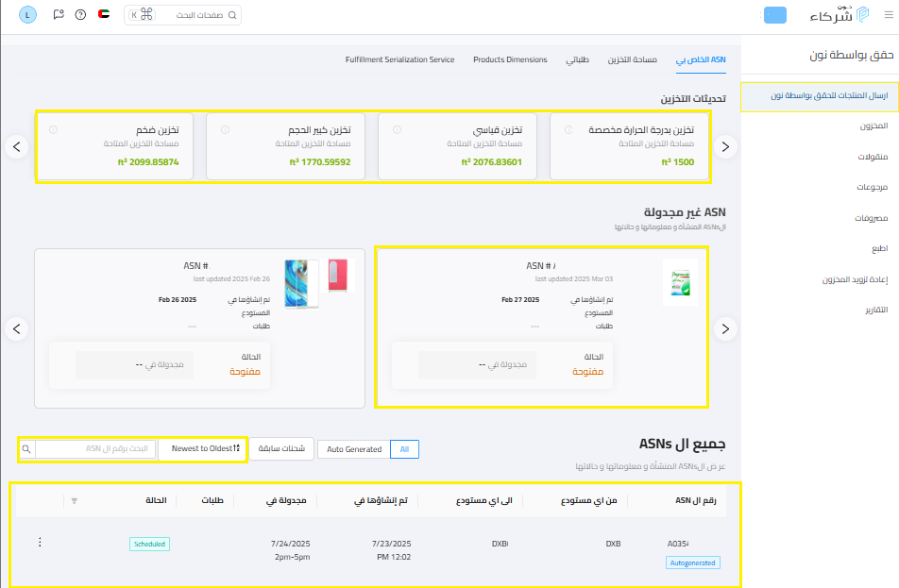899x588 pixels.
Task: Open the Newest to Oldest sort dropdown
Action: (203, 448)
